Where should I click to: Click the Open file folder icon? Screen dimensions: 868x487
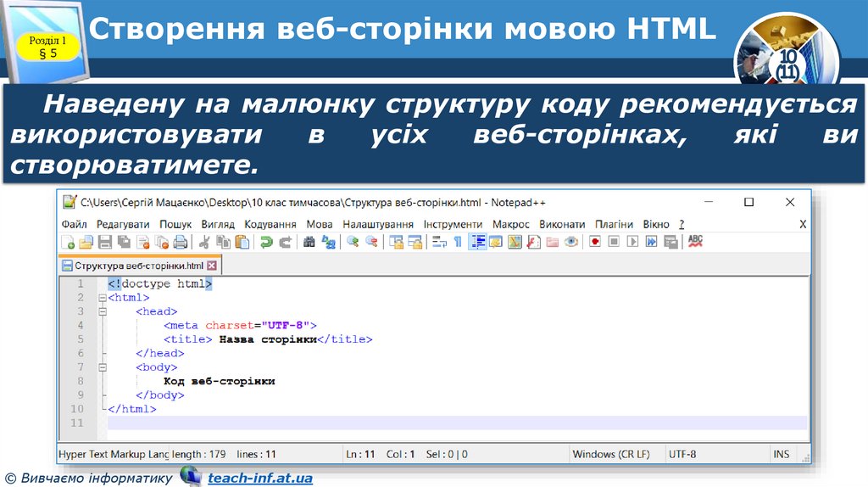86,242
